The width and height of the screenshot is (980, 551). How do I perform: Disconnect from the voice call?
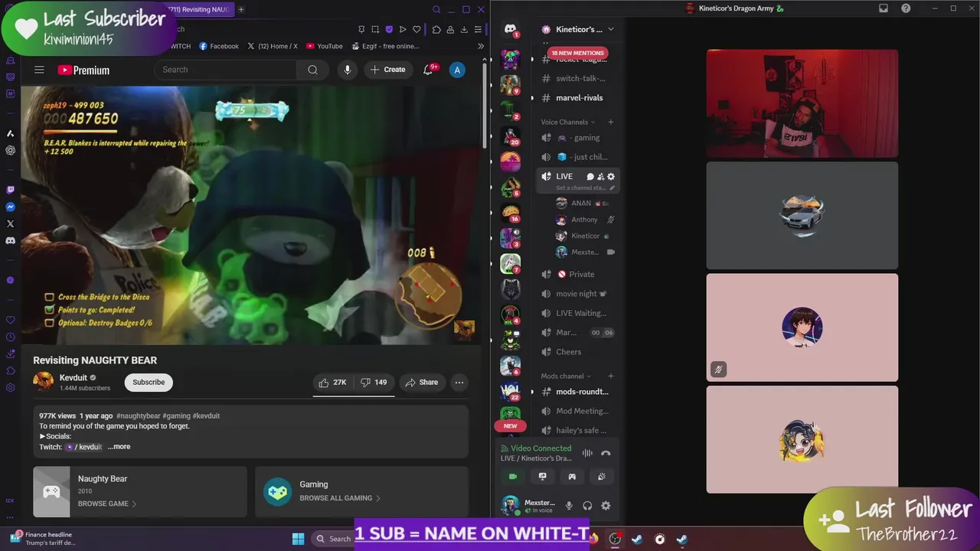[x=606, y=453]
